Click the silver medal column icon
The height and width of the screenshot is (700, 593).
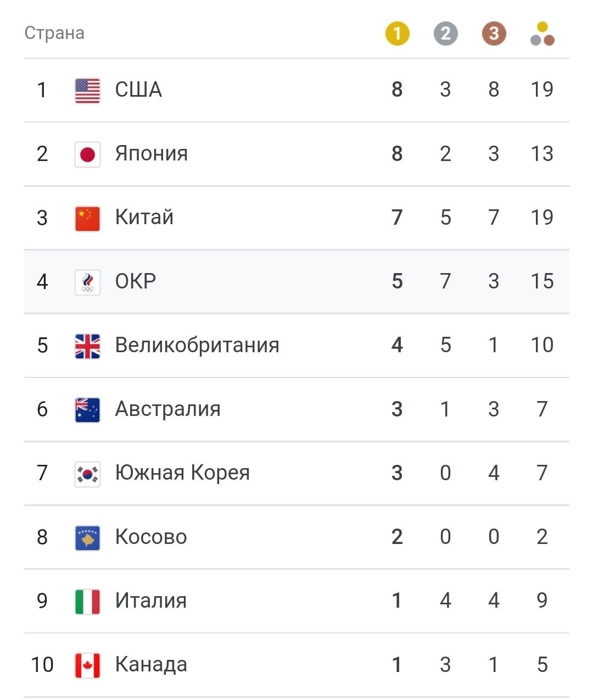click(445, 34)
